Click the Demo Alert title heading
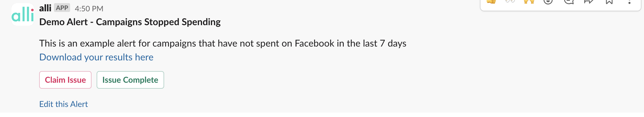Viewport: 644px width, 117px height. 130,22
